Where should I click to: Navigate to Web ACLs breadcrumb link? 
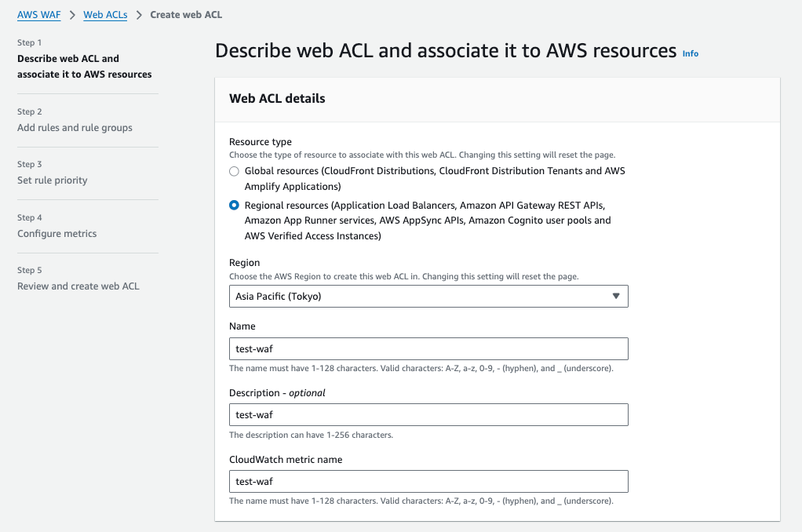click(x=105, y=15)
